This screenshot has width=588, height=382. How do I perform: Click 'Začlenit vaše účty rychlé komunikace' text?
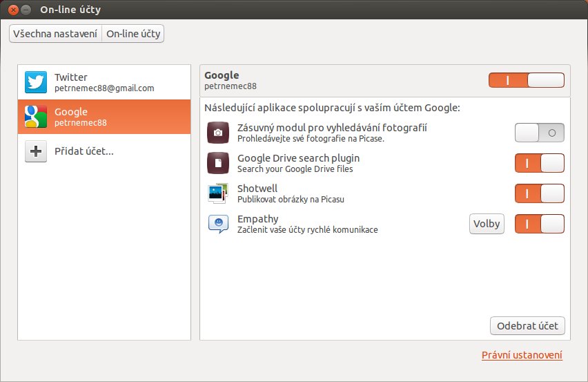click(308, 229)
